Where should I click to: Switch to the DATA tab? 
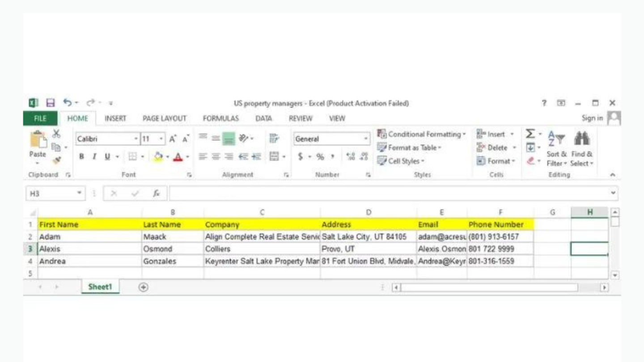point(263,118)
